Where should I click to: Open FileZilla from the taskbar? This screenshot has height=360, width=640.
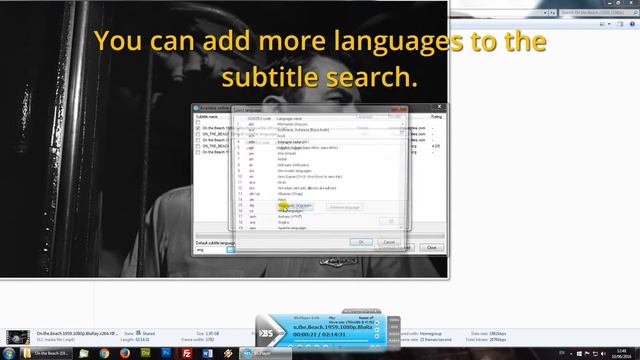pos(187,353)
